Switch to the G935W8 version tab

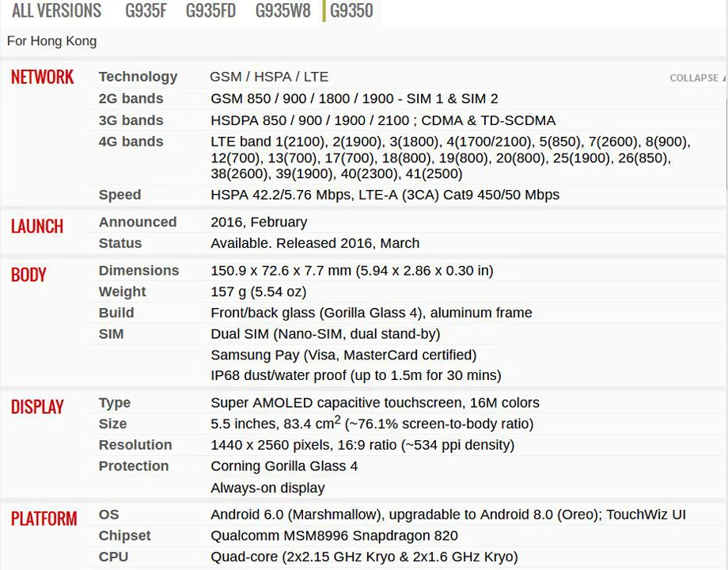pyautogui.click(x=282, y=10)
